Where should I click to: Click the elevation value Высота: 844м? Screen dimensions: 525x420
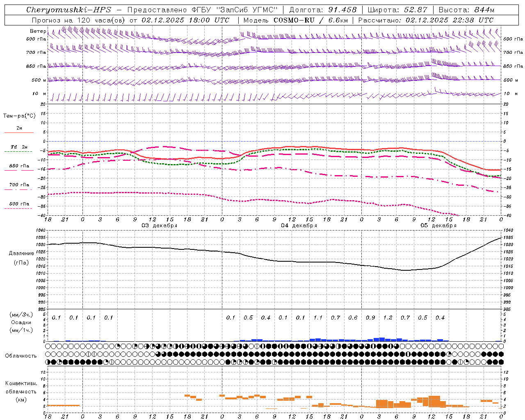click(x=466, y=10)
